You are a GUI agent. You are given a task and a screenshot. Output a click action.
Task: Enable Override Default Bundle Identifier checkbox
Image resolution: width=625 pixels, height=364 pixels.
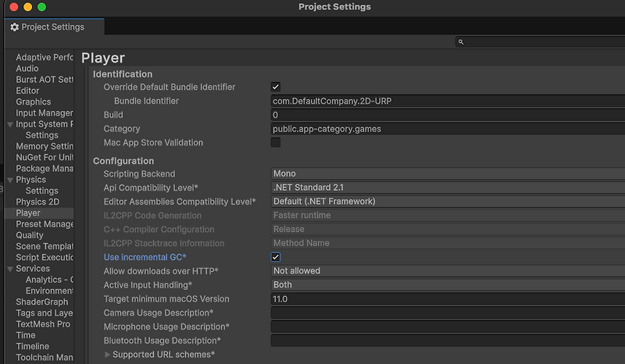click(276, 87)
